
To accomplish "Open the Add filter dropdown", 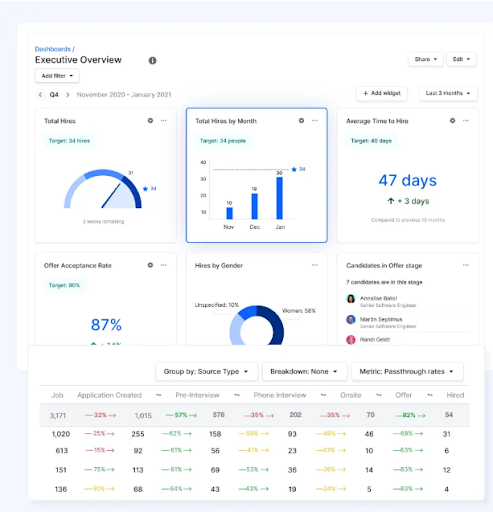I will click(x=57, y=76).
